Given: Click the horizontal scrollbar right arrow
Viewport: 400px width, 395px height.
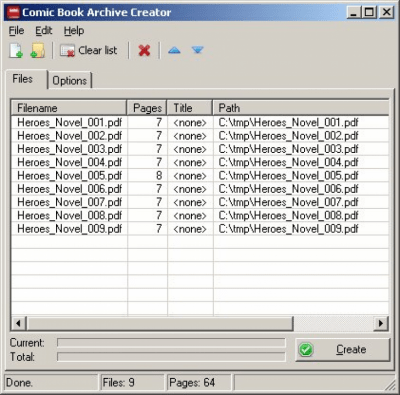Looking at the screenshot, I should coord(381,323).
